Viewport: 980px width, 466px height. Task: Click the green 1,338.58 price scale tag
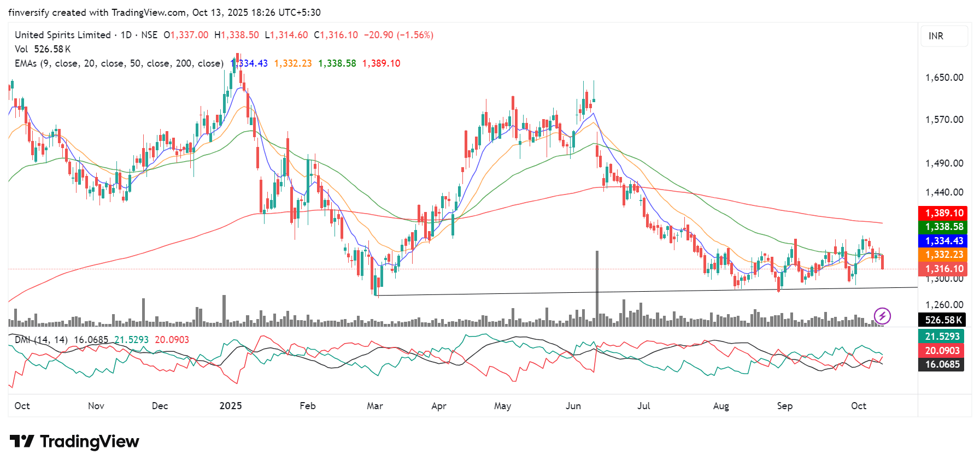943,227
